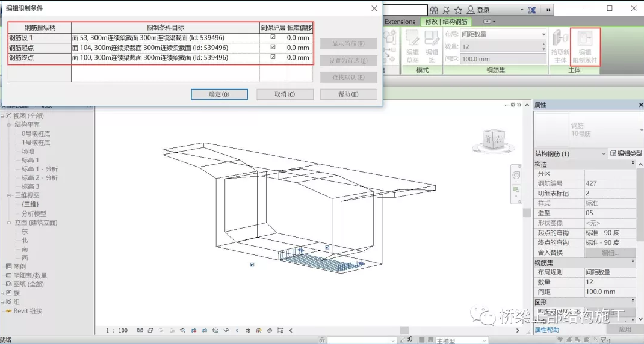Screen dimensions: 644x344
Task: Open the 布局 间距数量 dropdown
Action: [x=503, y=34]
